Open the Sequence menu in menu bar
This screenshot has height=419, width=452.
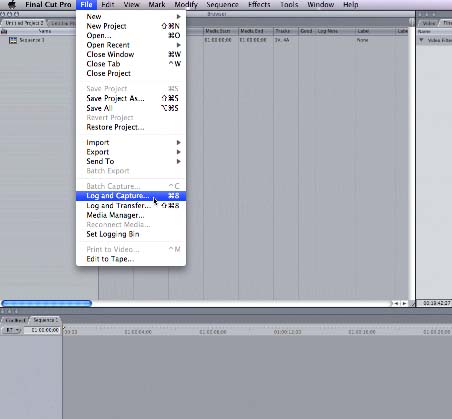[x=222, y=5]
